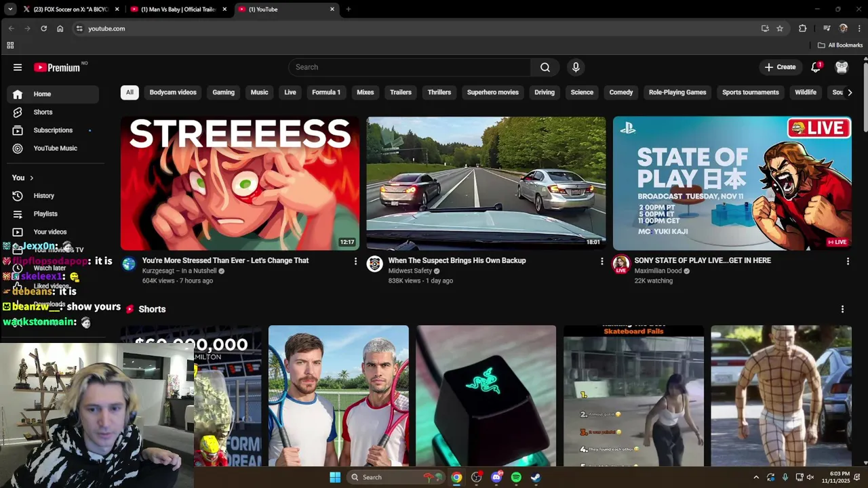This screenshot has width=868, height=488.
Task: Open the YouTube hamburger guide menu
Action: pos(18,67)
